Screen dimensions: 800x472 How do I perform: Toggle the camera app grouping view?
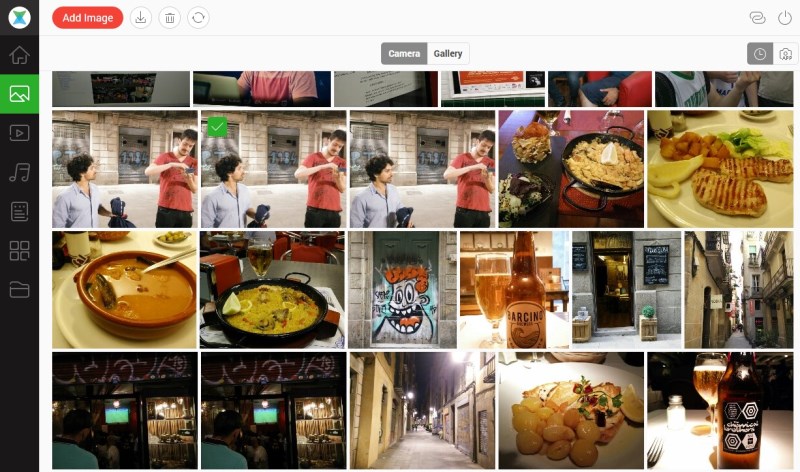[x=785, y=54]
